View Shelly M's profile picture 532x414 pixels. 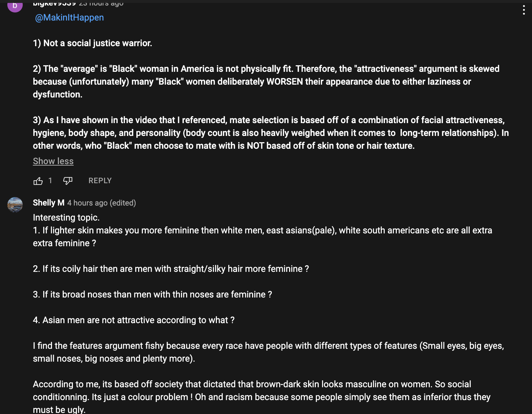point(15,205)
